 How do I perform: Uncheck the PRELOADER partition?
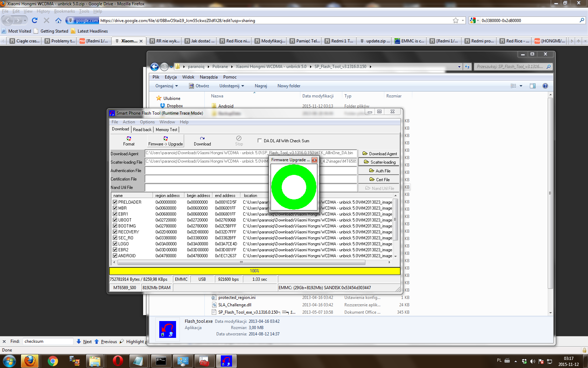(115, 202)
